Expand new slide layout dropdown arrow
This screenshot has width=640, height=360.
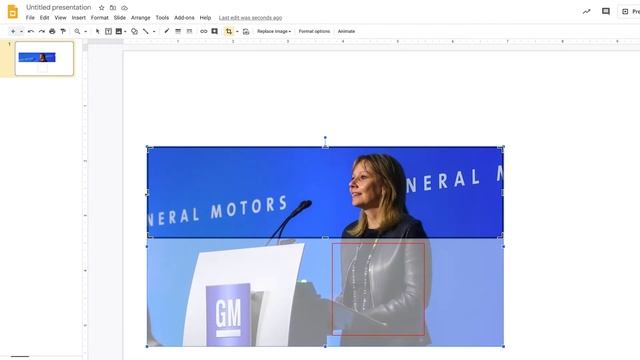(x=21, y=31)
